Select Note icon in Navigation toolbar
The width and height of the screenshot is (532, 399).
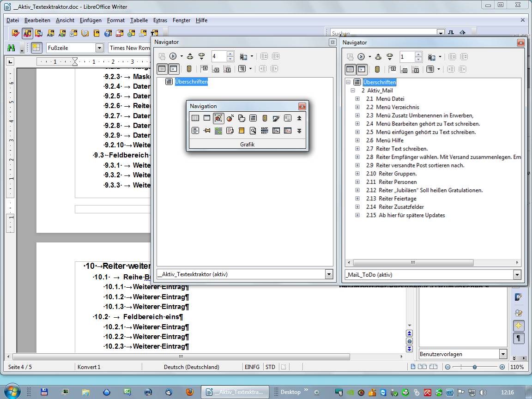click(242, 131)
